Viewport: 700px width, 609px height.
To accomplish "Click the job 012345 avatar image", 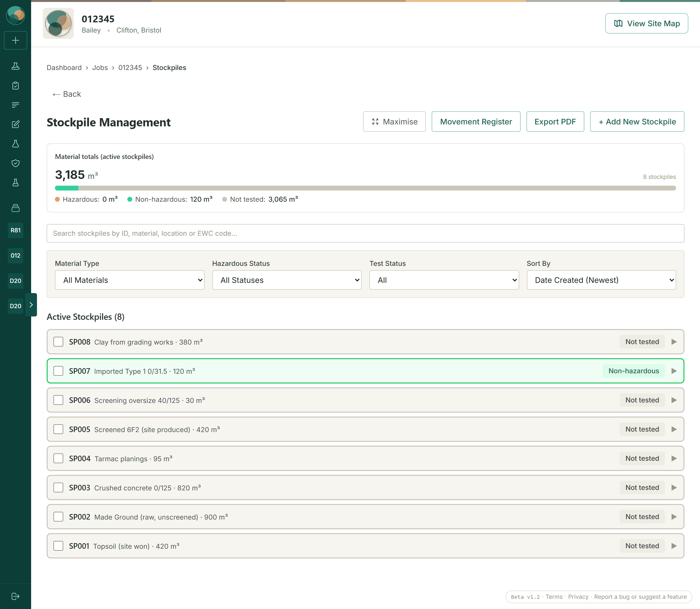I will pyautogui.click(x=58, y=23).
